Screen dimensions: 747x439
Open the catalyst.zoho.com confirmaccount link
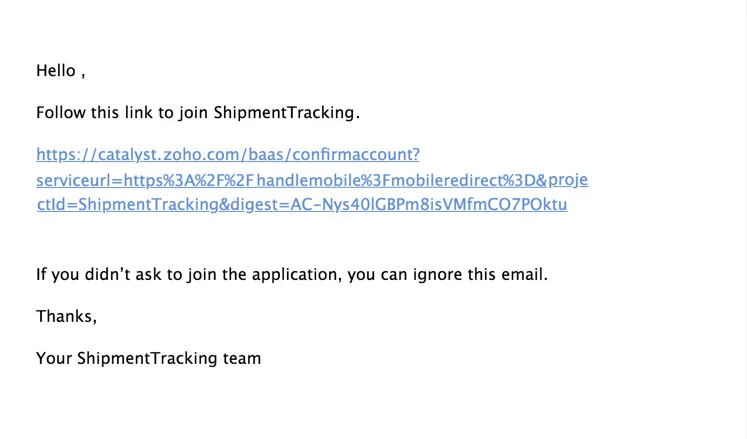[228, 154]
